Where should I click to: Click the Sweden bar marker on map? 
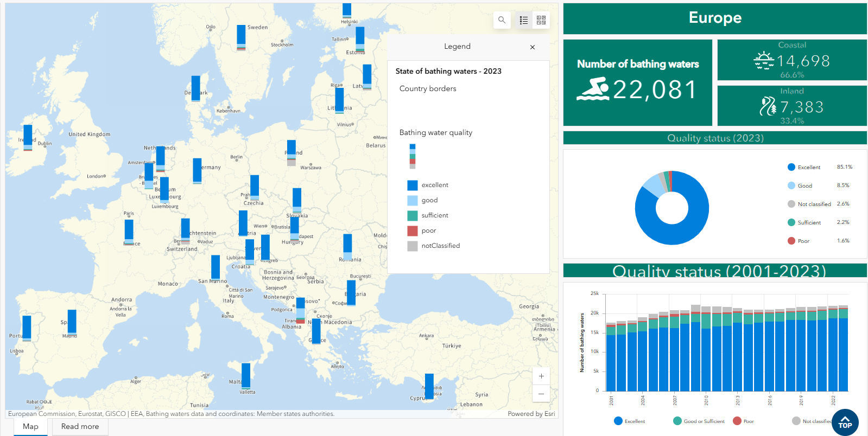pyautogui.click(x=241, y=37)
